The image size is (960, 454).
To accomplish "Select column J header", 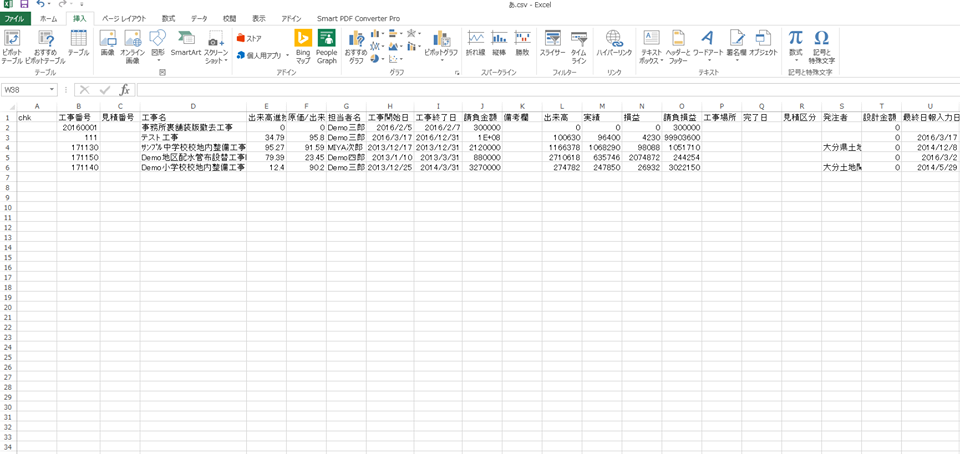I will [x=482, y=106].
